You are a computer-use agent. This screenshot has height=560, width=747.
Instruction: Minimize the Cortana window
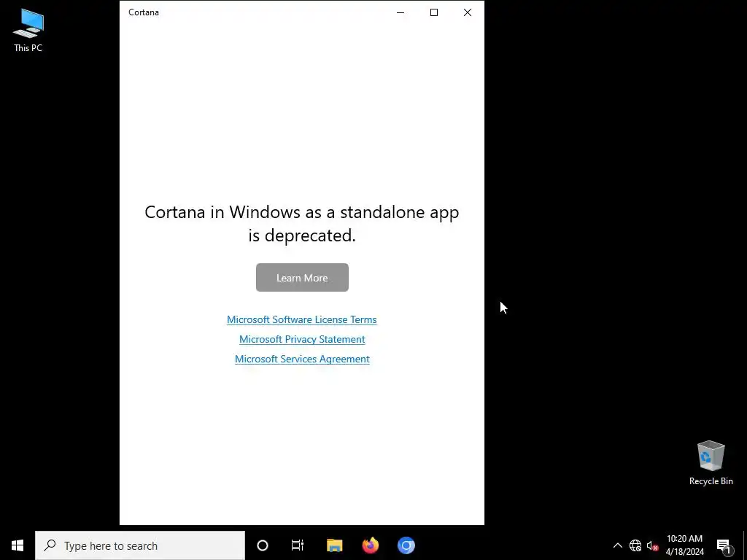400,12
